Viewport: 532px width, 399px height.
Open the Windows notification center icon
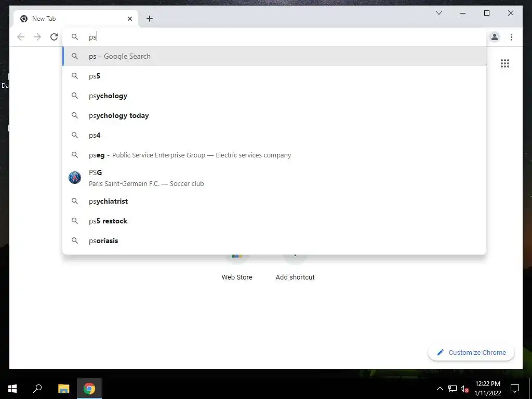515,389
